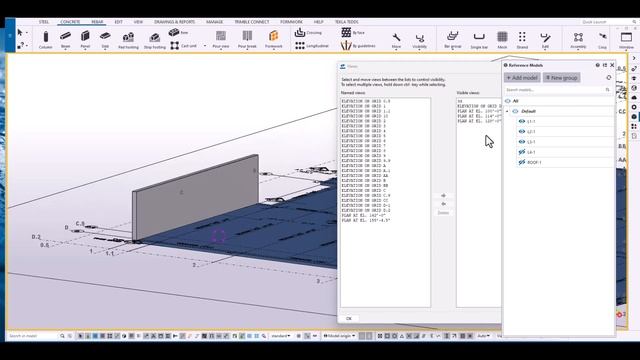640x360 pixels.
Task: Collapse the Default group in Reference Models
Action: tap(507, 111)
